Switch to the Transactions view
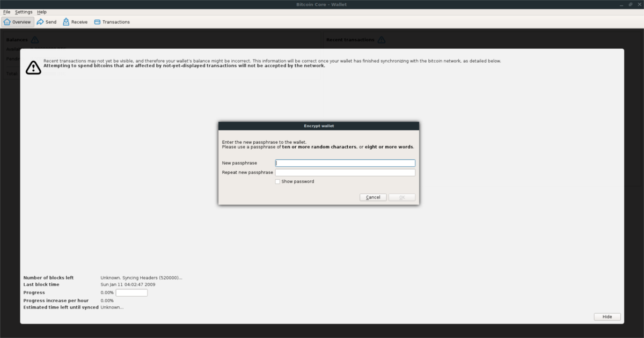Viewport: 644px width, 338px height. 112,22
